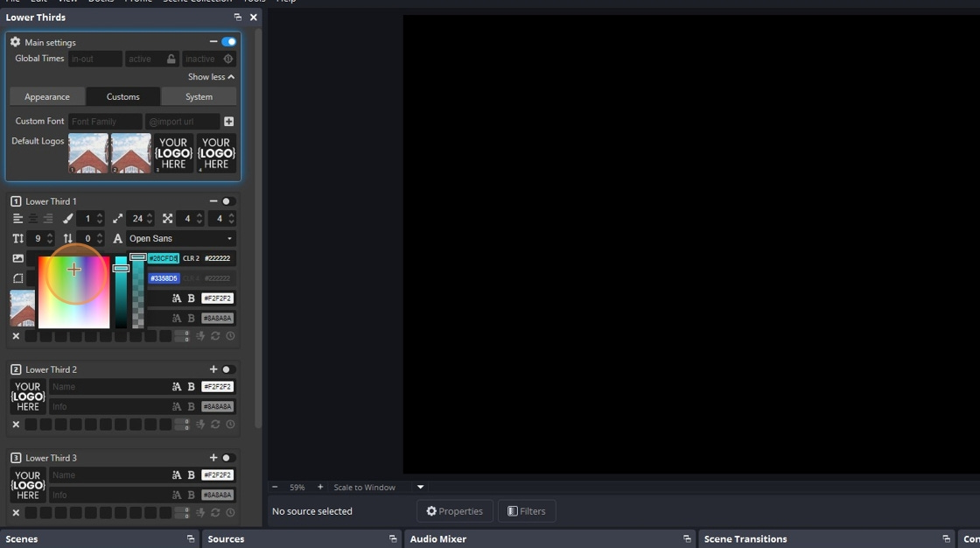The height and width of the screenshot is (548, 980).
Task: Toggle bold on Lower Third 1 name row
Action: pos(192,299)
